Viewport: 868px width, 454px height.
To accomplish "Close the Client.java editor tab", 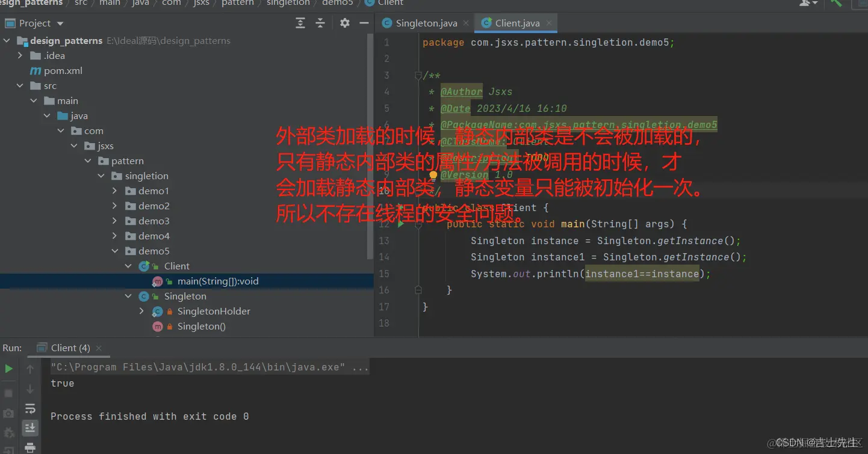I will (x=548, y=23).
